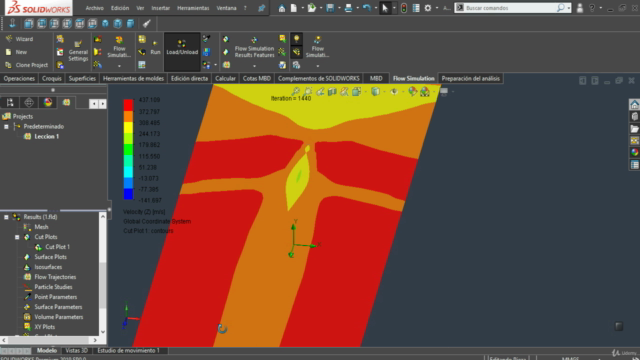Screen dimensions: 640x360
Task: Click the Hide/Show Items eye icon
Action: [394, 91]
